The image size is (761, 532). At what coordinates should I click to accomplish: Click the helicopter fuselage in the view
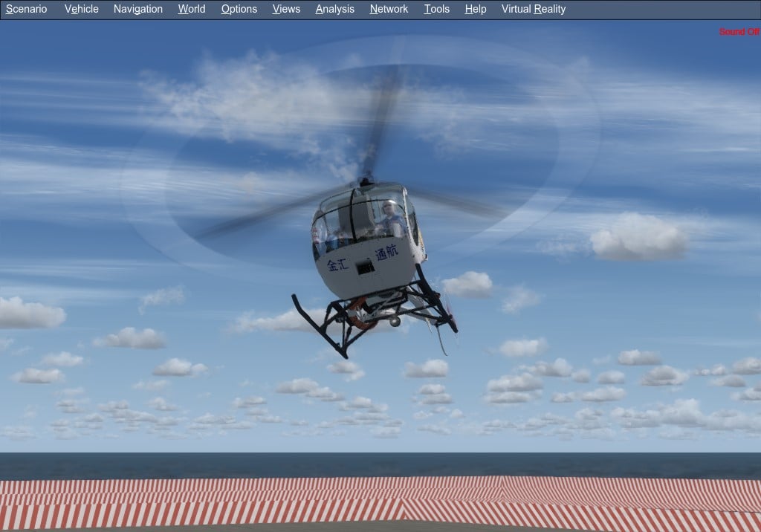coord(369,243)
